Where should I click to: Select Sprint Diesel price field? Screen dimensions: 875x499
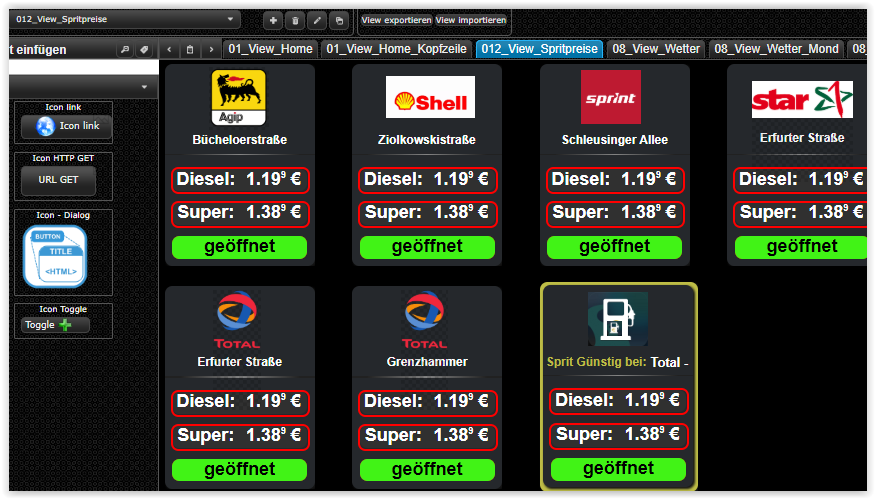(615, 180)
